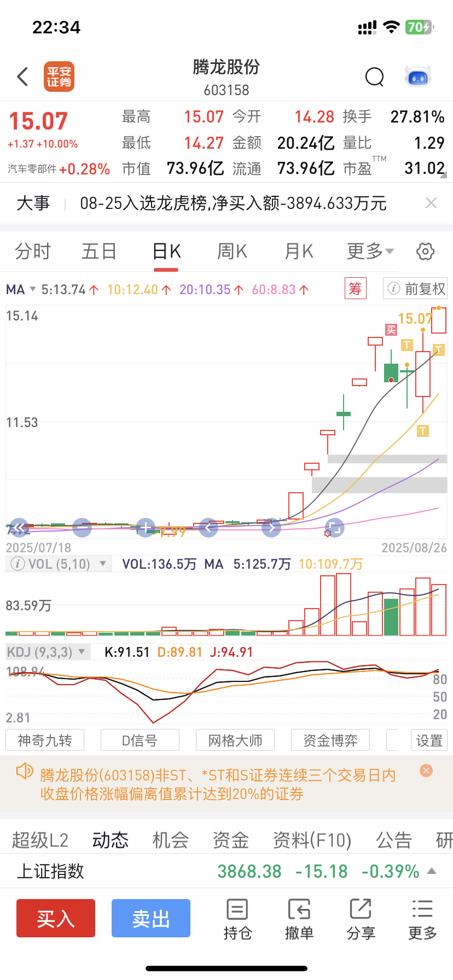The height and width of the screenshot is (980, 453).
Task: Tap the latest 15.07 candlestick
Action: (x=439, y=320)
